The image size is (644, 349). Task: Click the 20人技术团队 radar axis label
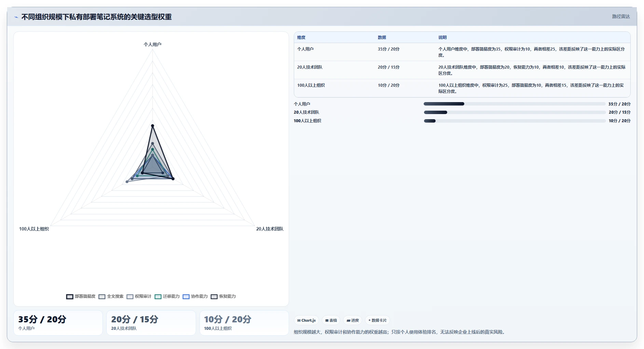pyautogui.click(x=270, y=229)
